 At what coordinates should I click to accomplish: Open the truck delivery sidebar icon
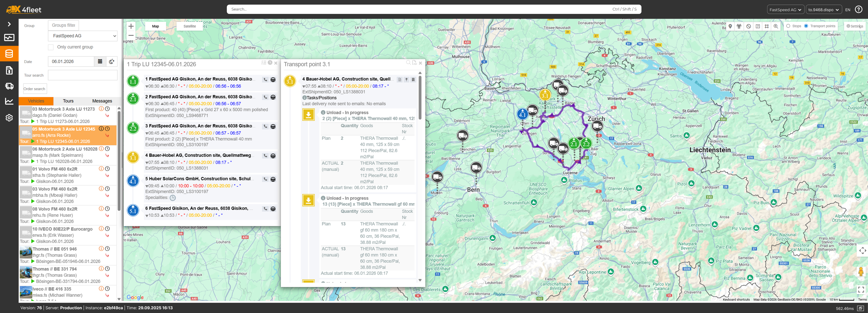pyautogui.click(x=9, y=86)
